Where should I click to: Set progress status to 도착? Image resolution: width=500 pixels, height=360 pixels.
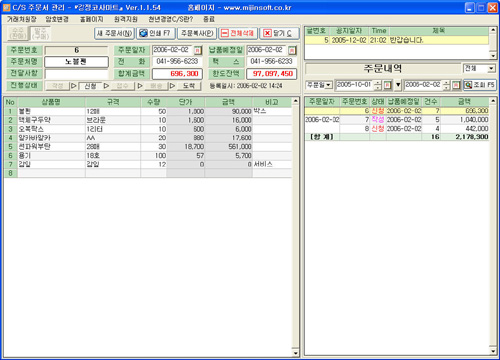(x=189, y=86)
